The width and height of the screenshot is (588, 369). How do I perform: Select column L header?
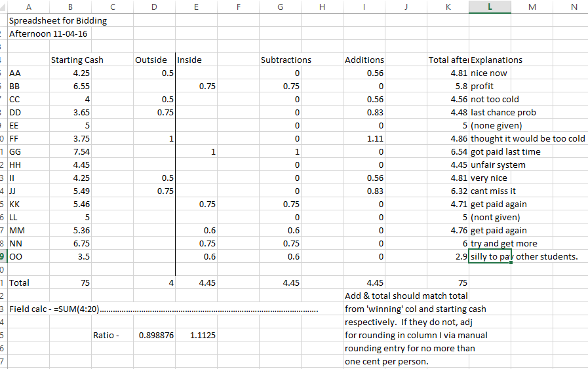tap(490, 7)
